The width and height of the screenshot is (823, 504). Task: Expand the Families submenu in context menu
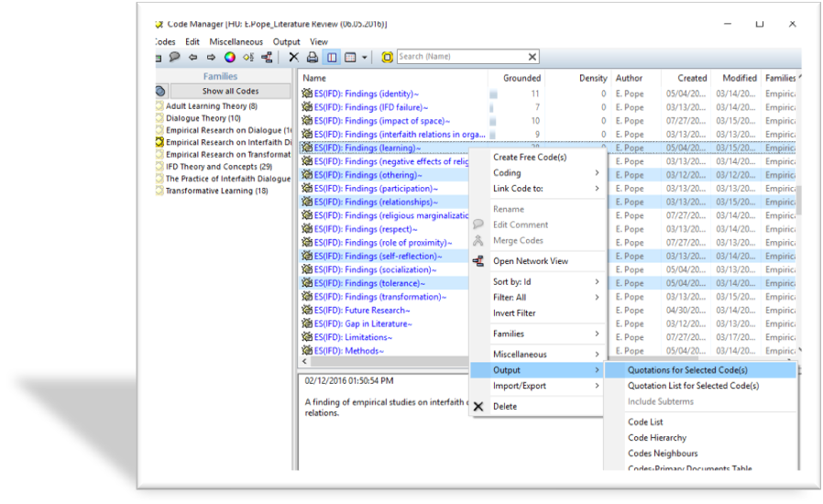(536, 334)
